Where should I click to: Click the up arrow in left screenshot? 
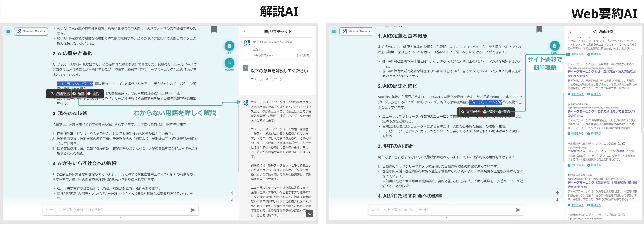(x=232, y=193)
